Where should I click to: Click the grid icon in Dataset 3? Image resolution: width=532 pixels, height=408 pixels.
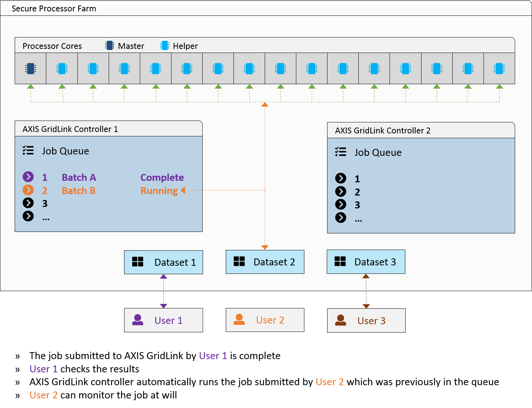click(340, 261)
